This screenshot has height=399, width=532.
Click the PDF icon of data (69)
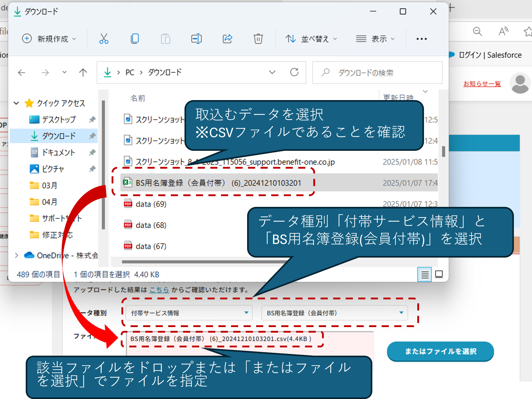pyautogui.click(x=128, y=204)
